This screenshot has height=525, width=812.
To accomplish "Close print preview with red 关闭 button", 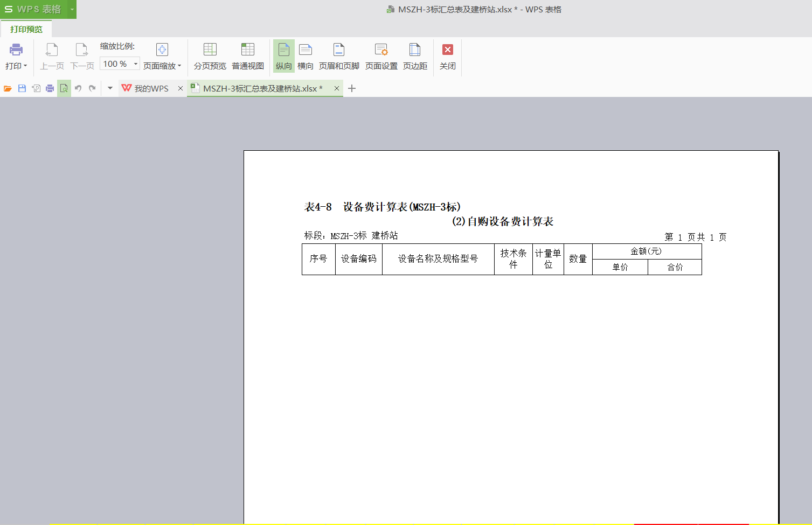I will (448, 57).
